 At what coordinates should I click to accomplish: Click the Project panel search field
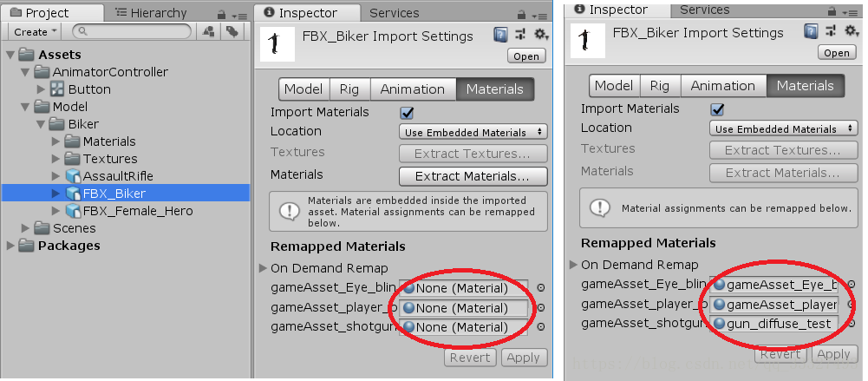133,31
